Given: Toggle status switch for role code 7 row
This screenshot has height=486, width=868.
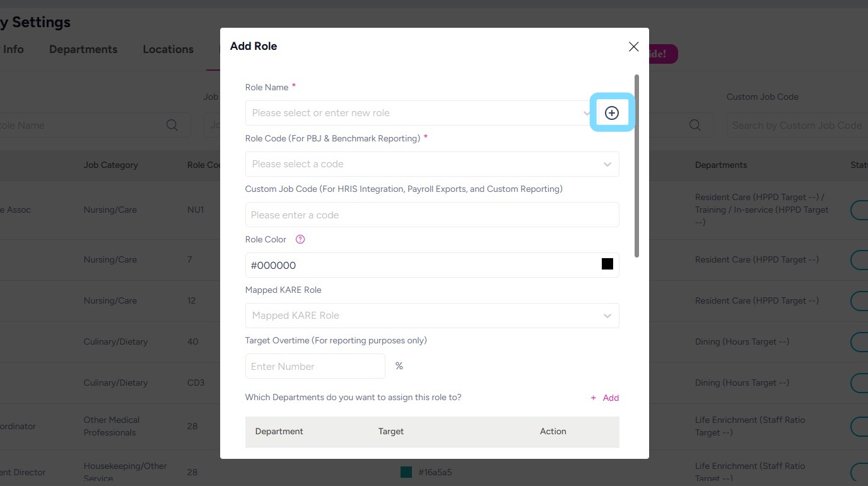Looking at the screenshot, I should click(x=859, y=259).
